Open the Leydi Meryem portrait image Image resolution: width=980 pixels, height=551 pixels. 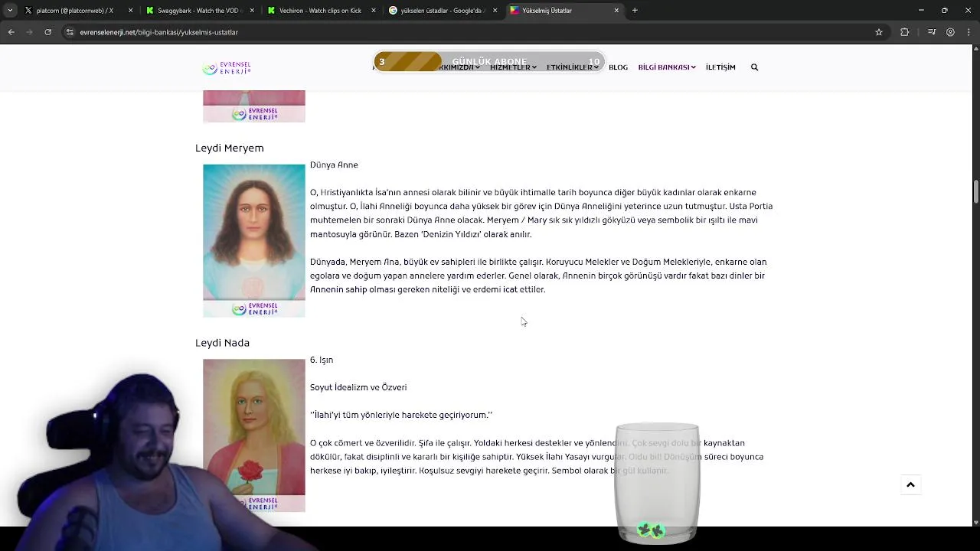253,240
